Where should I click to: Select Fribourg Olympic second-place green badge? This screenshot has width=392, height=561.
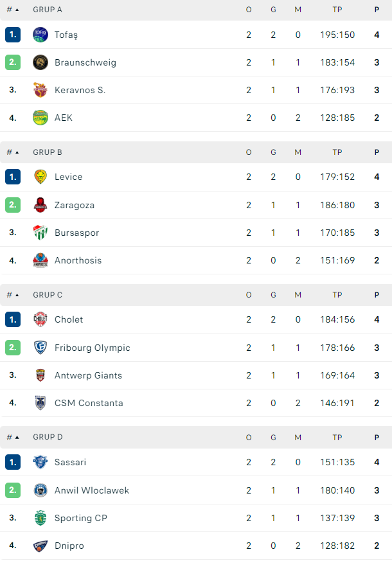click(x=13, y=348)
